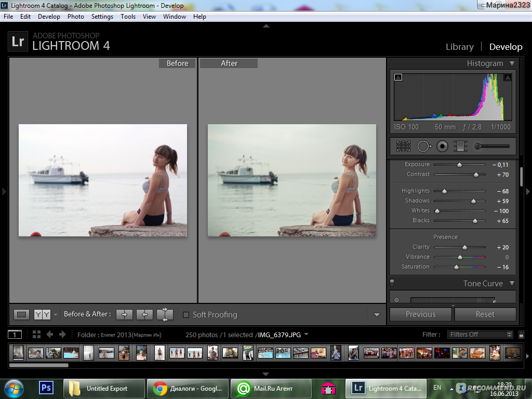Screen dimensions: 532x399
Task: Activate Tone Curve targeted adjustment tool
Action: (x=396, y=300)
